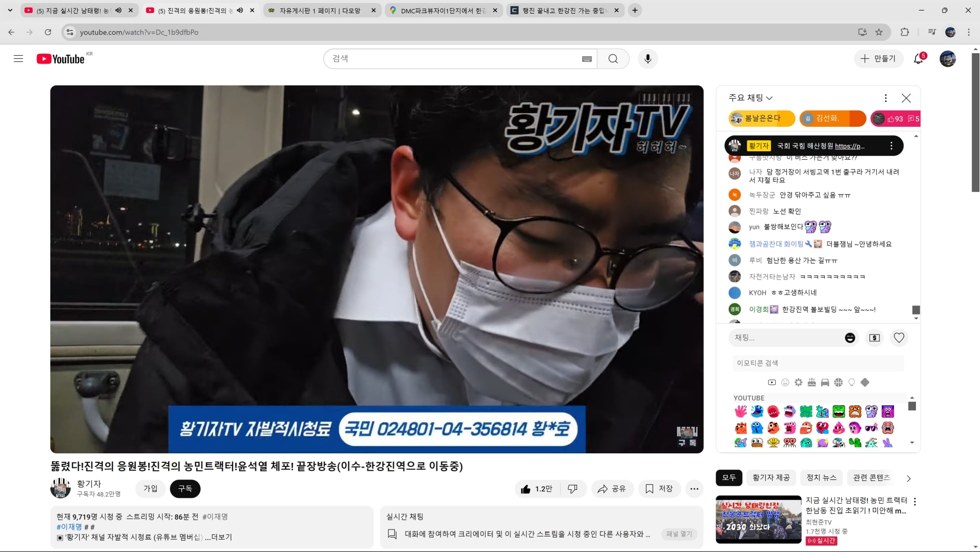Select the 정치 뉴스 filter chip
980x552 pixels.
click(821, 478)
